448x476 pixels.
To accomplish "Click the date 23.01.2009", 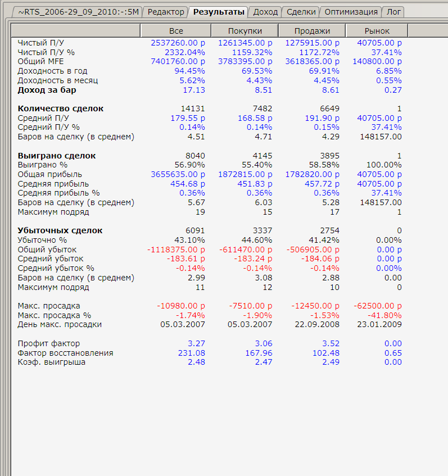I will (379, 324).
